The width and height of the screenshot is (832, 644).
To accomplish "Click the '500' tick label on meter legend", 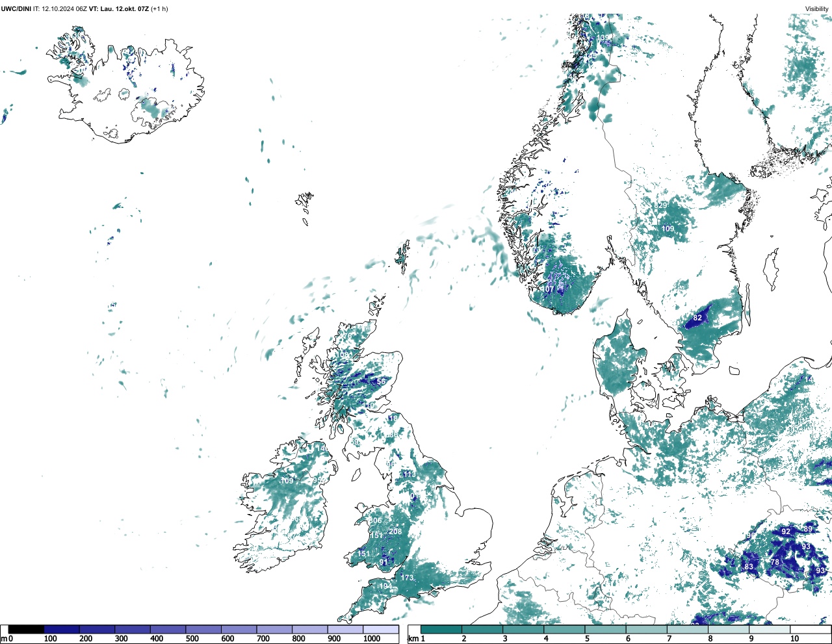I will pyautogui.click(x=192, y=639).
